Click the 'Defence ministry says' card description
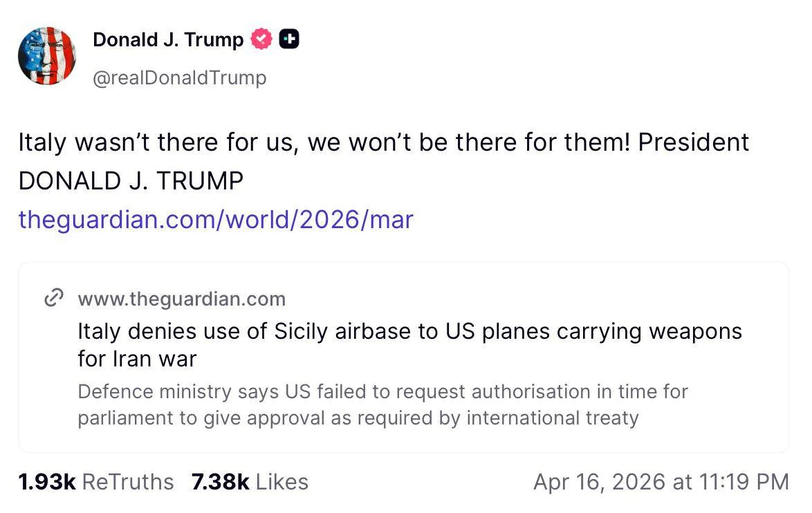Viewport: 812px width, 513px height. tap(382, 404)
